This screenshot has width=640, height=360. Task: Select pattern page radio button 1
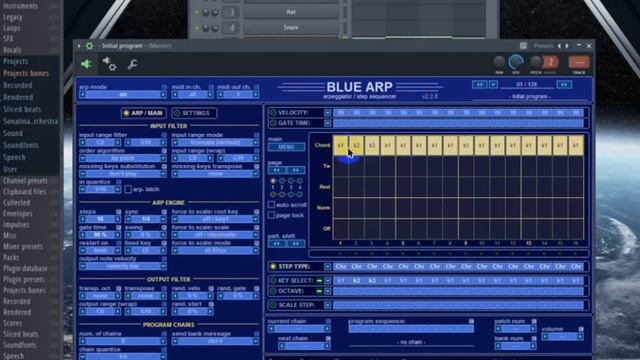click(273, 181)
